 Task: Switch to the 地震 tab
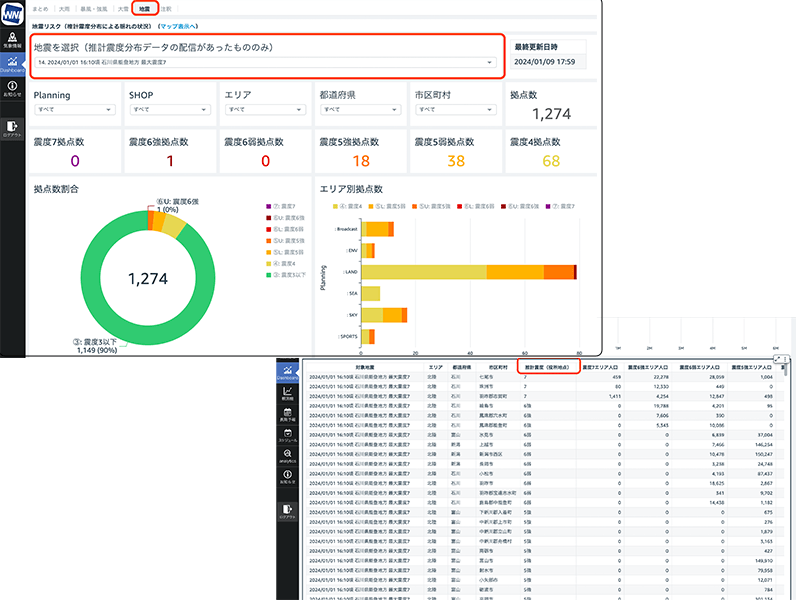point(146,8)
